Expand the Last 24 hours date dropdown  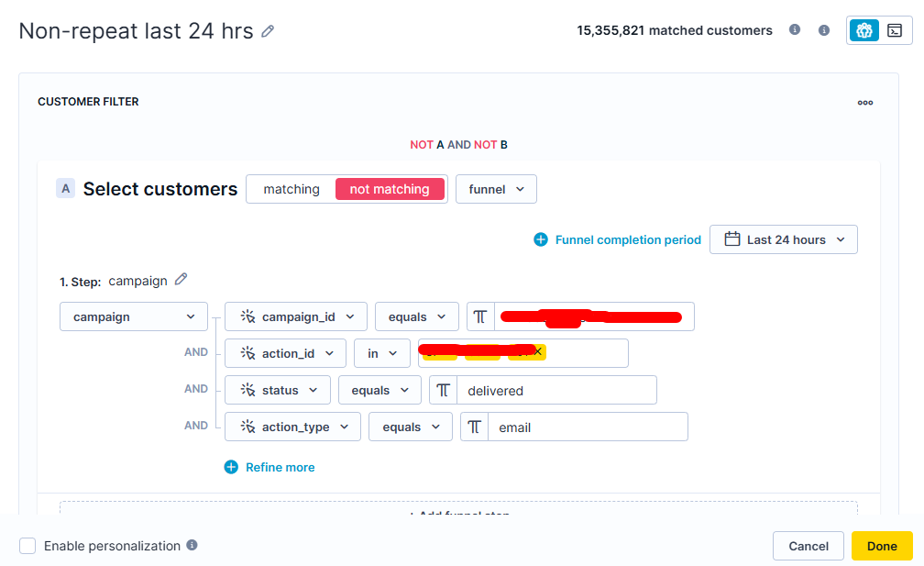point(784,239)
